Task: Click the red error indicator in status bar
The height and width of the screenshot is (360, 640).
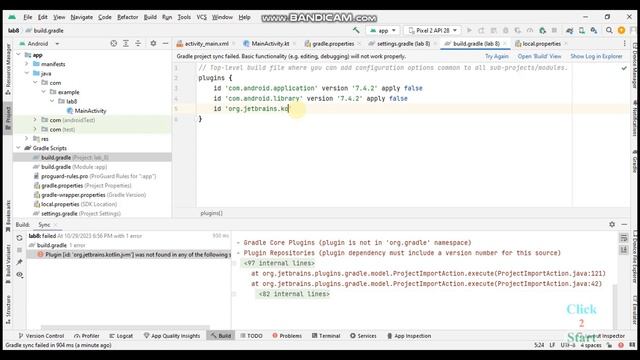Action: tap(620, 345)
